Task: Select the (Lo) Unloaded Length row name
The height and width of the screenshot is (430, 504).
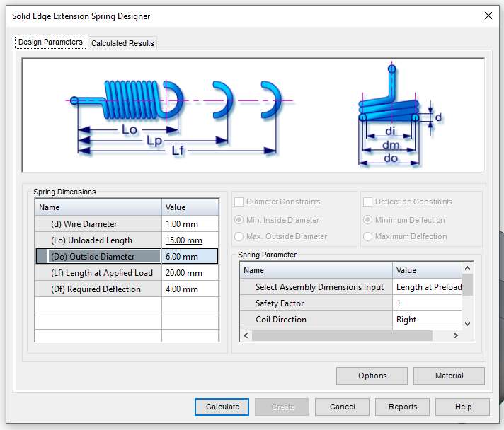Action: point(98,240)
